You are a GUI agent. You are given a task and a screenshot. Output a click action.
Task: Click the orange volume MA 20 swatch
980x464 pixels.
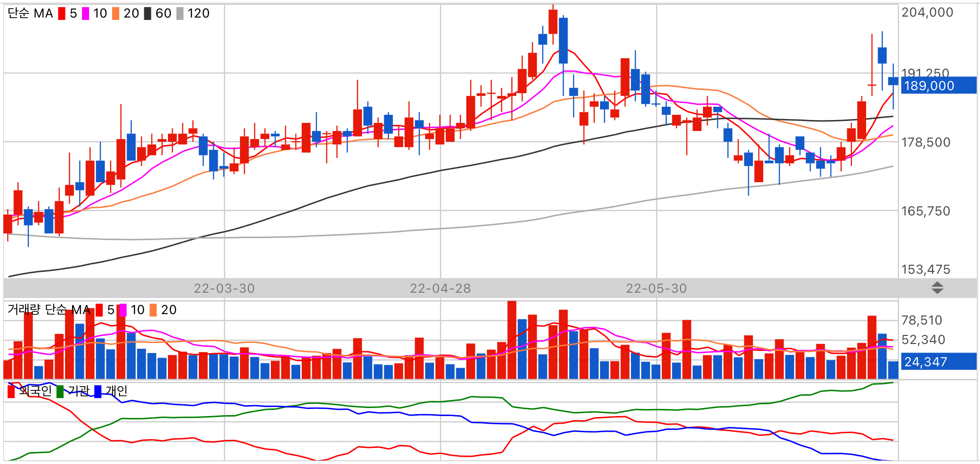click(x=153, y=310)
